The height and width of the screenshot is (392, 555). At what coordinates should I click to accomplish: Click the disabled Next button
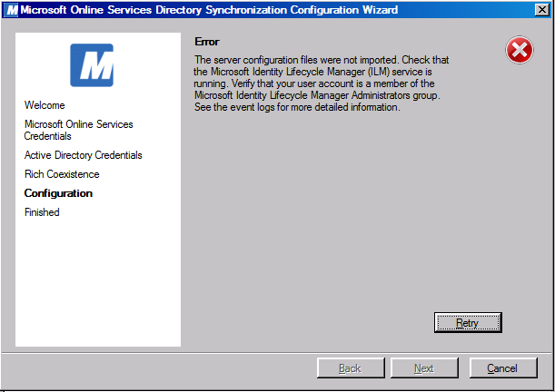(x=424, y=368)
